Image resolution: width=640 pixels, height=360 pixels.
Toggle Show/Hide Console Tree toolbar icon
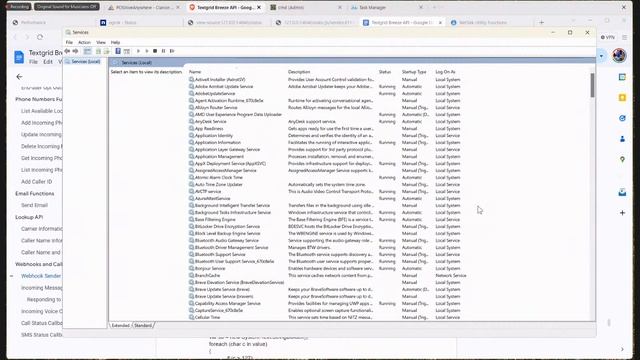tap(87, 51)
